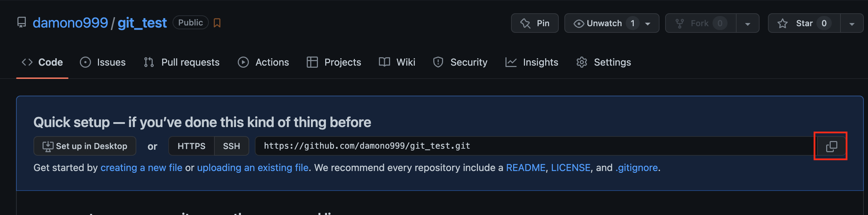868x215 pixels.
Task: View the Insights tab
Action: point(532,62)
